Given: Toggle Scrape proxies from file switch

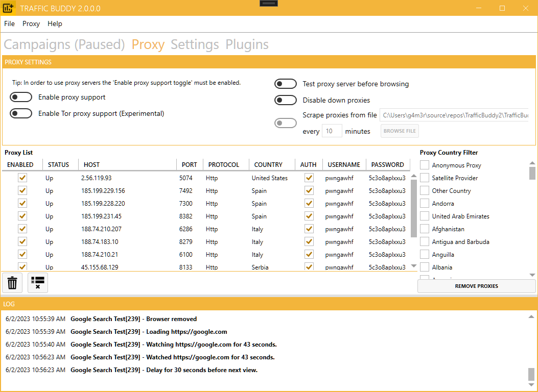Looking at the screenshot, I should tap(286, 123).
